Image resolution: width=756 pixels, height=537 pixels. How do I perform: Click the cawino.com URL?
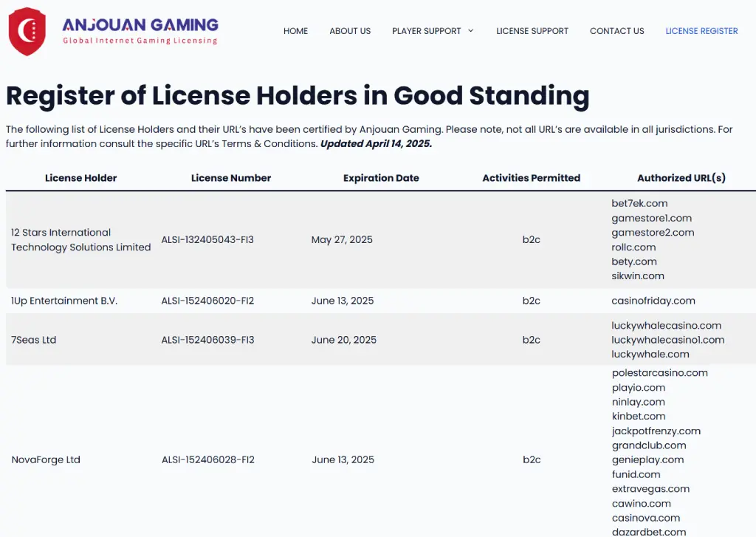point(642,504)
